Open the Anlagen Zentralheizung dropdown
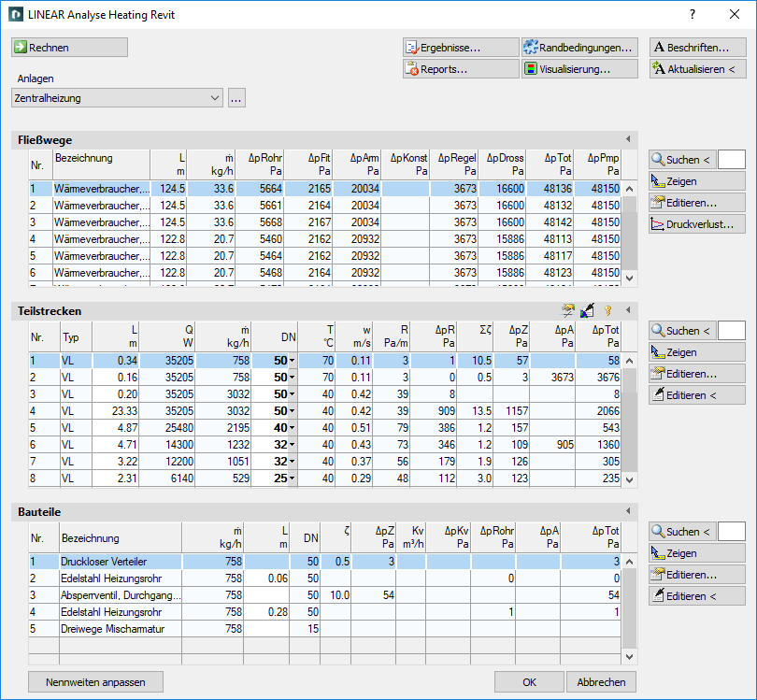 click(x=117, y=98)
